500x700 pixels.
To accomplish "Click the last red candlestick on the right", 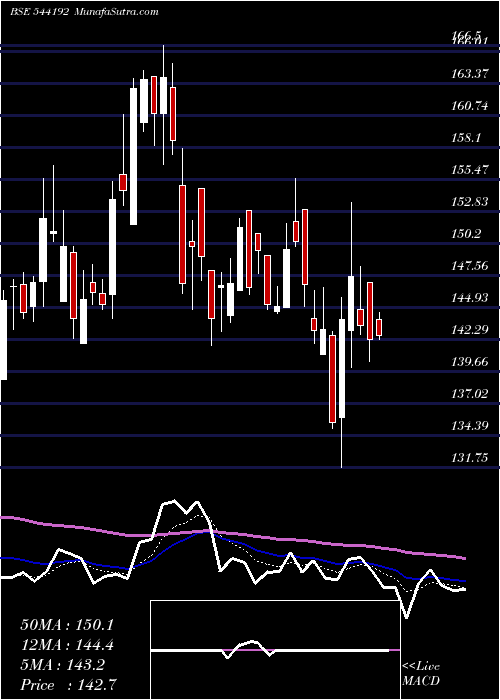I will click(x=379, y=327).
